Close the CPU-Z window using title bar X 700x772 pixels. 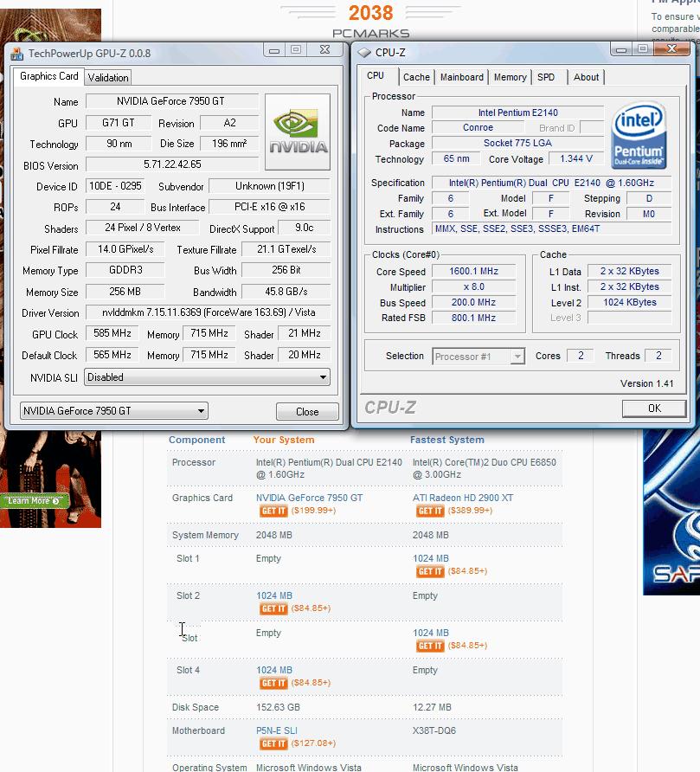[x=672, y=48]
